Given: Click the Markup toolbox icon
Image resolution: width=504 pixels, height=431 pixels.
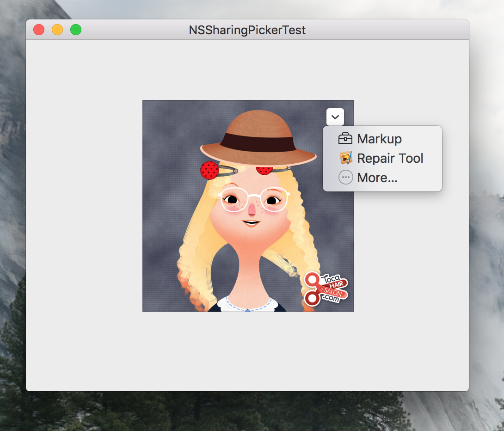Looking at the screenshot, I should pos(345,138).
